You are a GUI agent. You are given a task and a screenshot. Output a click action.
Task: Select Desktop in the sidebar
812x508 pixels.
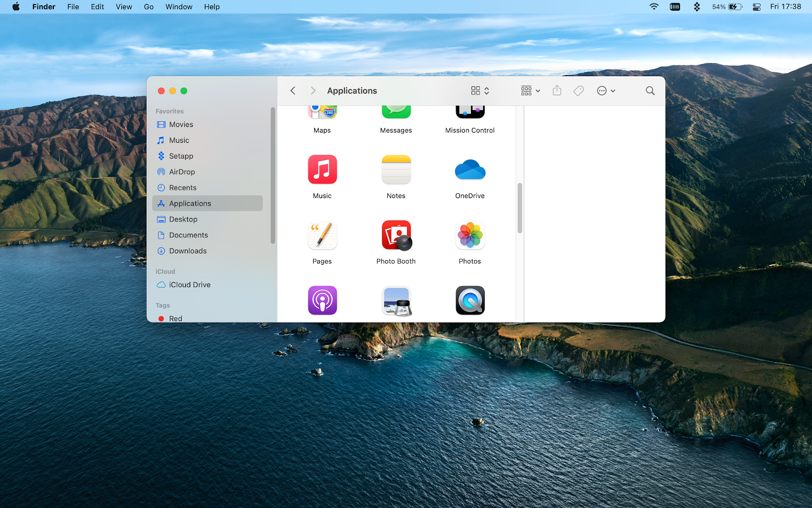(x=208, y=219)
